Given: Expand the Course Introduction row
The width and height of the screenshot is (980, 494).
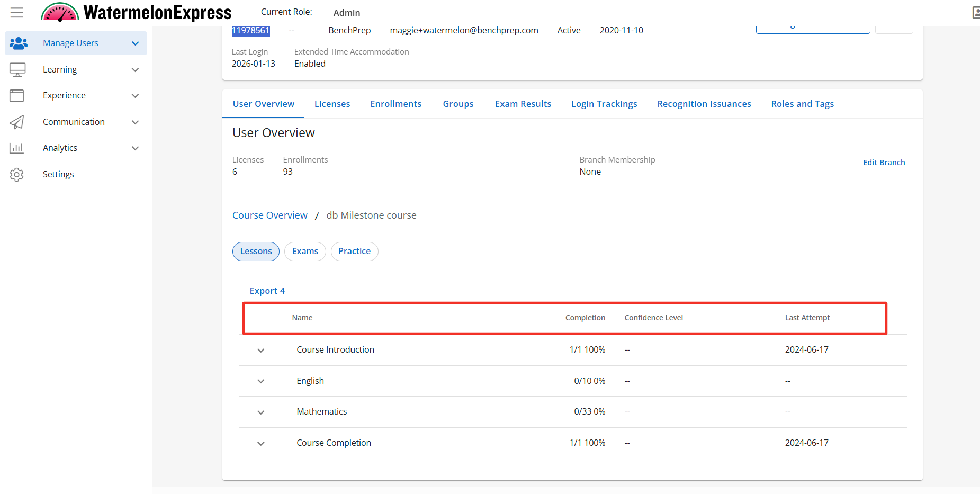Looking at the screenshot, I should [261, 351].
